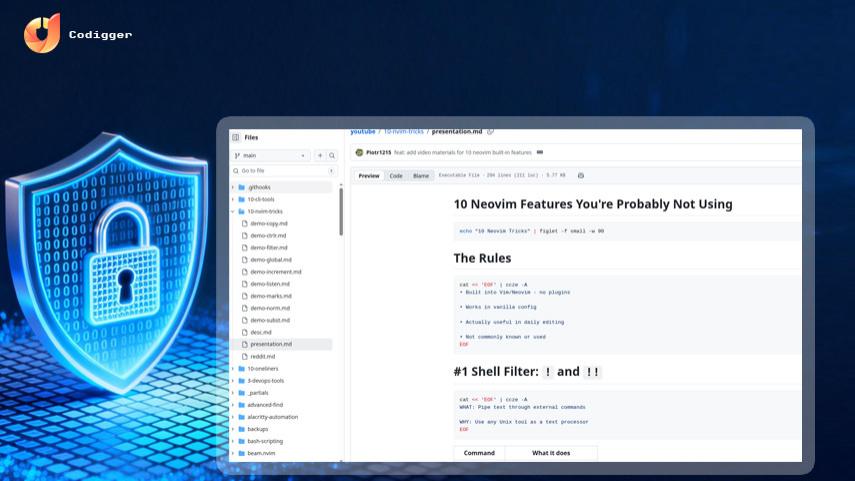Switch to the Preview tab
The height and width of the screenshot is (481, 855).
click(x=369, y=176)
